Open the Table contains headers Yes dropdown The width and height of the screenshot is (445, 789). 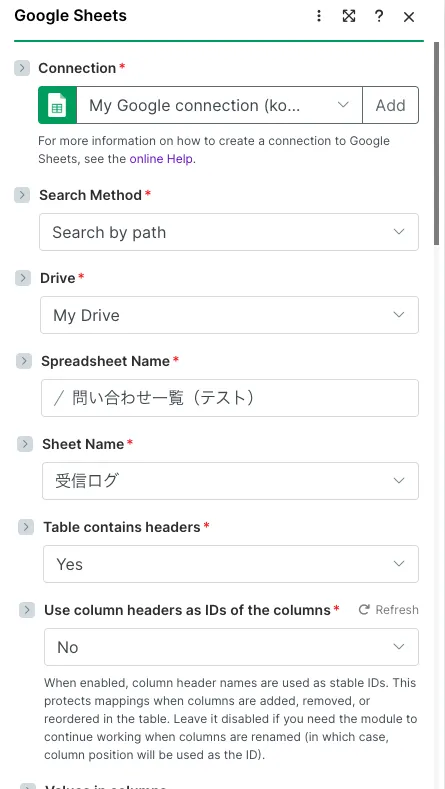tap(231, 564)
